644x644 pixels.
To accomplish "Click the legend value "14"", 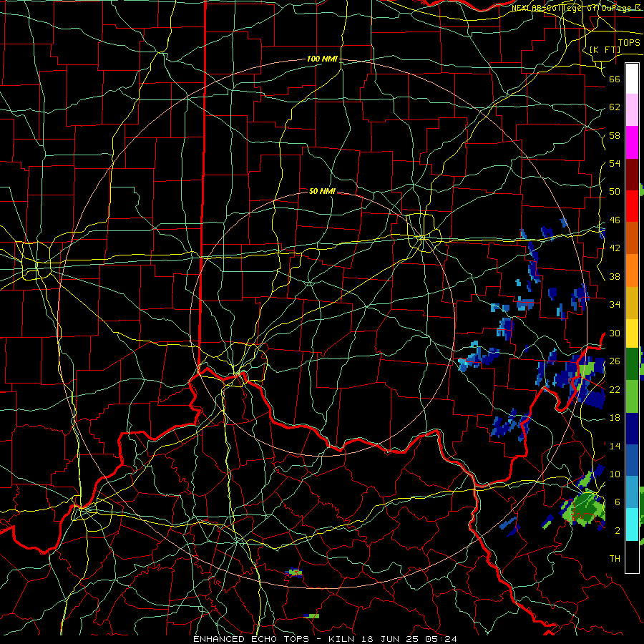I will 615,446.
